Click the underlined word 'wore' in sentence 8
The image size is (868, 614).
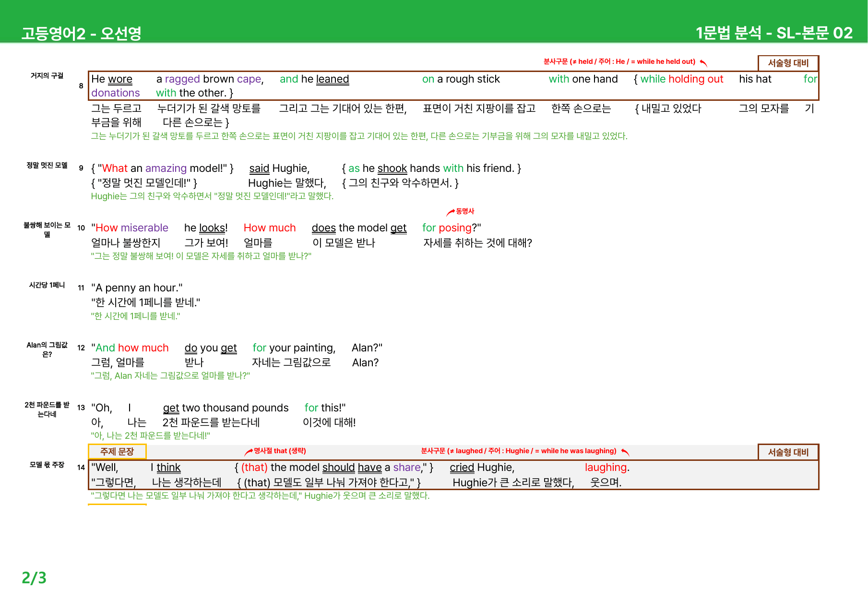pyautogui.click(x=120, y=79)
